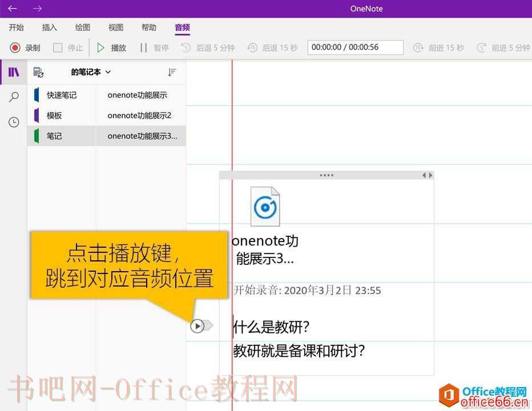Click the 开始录音 timestamp line
532x411 pixels.
pyautogui.click(x=307, y=290)
